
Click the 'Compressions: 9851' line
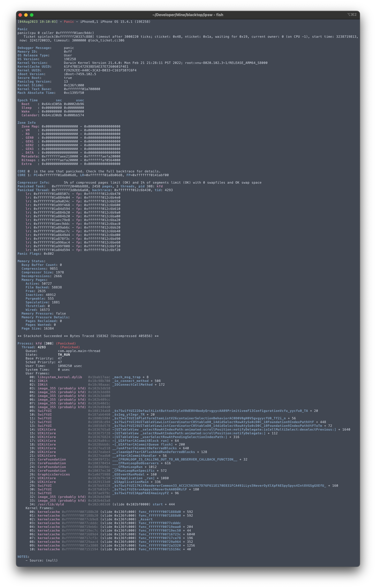pyautogui.click(x=40, y=269)
